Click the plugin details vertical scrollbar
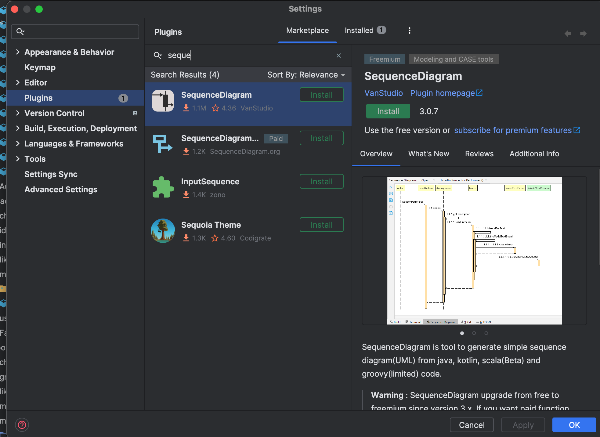This screenshot has width=600, height=437. (598, 216)
